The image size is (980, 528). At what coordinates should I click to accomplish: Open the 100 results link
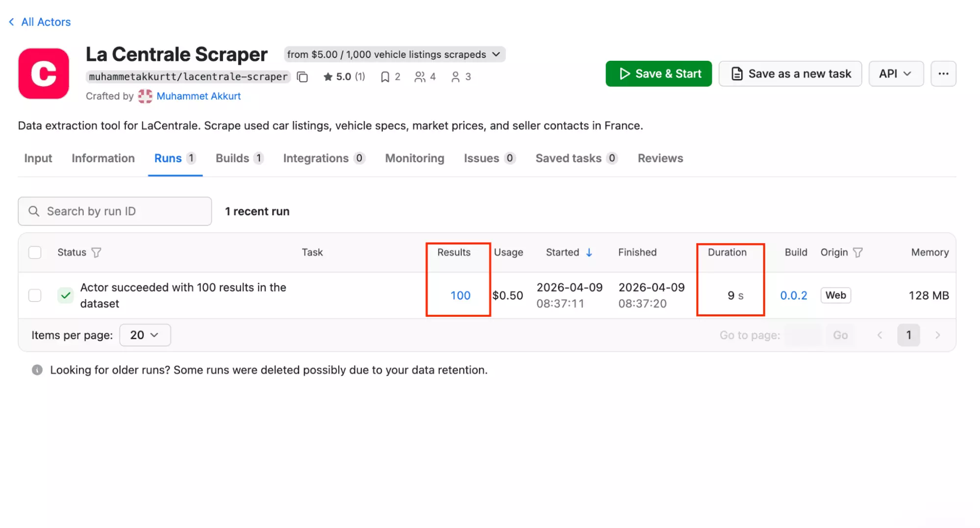(460, 296)
